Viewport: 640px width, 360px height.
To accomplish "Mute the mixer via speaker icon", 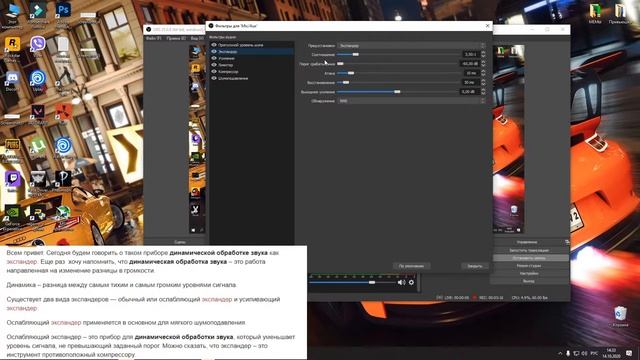I will (x=402, y=282).
